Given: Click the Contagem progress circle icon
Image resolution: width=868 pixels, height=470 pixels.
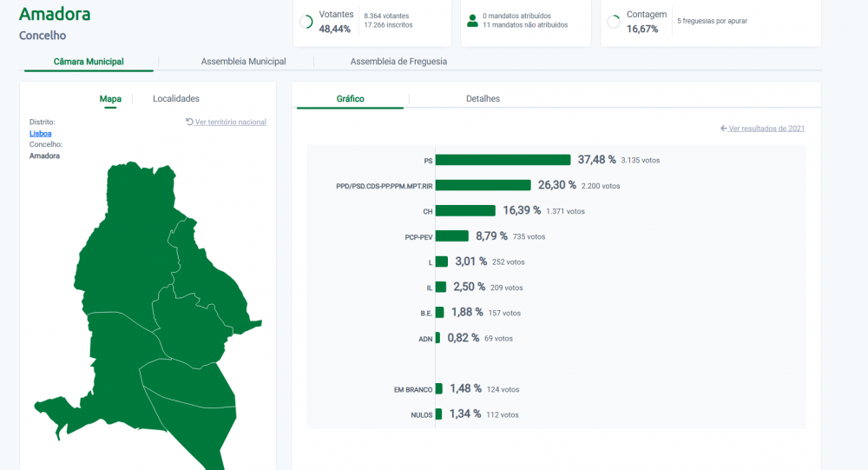Looking at the screenshot, I should (614, 22).
